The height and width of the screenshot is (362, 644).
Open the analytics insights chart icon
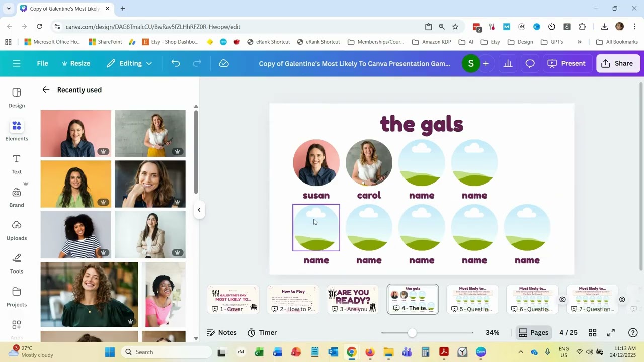(x=508, y=63)
